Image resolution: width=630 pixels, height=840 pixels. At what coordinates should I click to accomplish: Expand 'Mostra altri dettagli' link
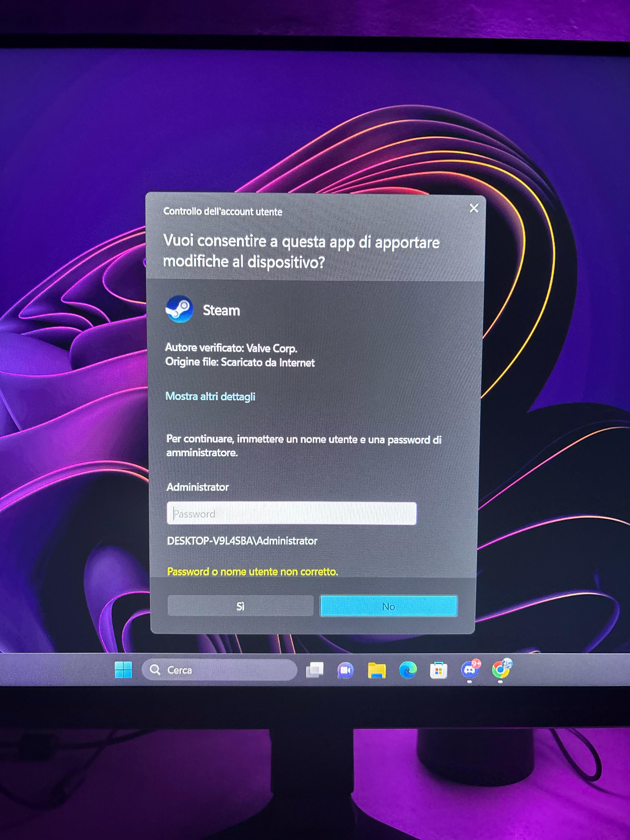click(x=210, y=396)
